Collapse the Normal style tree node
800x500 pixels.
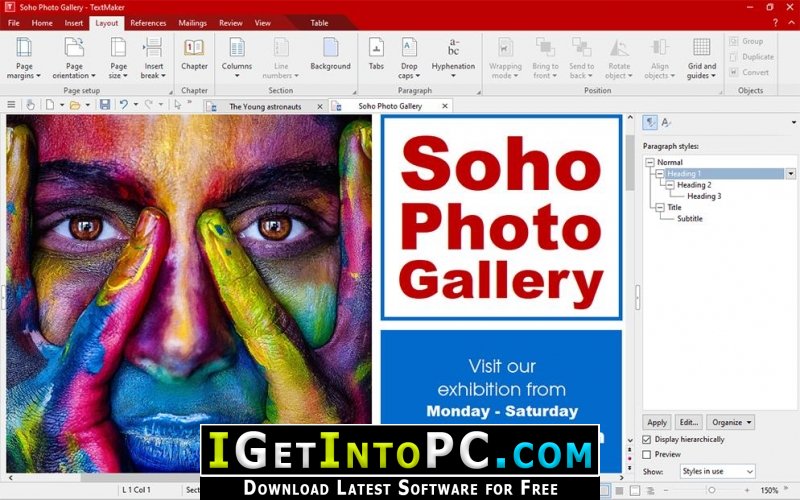pyautogui.click(x=649, y=162)
